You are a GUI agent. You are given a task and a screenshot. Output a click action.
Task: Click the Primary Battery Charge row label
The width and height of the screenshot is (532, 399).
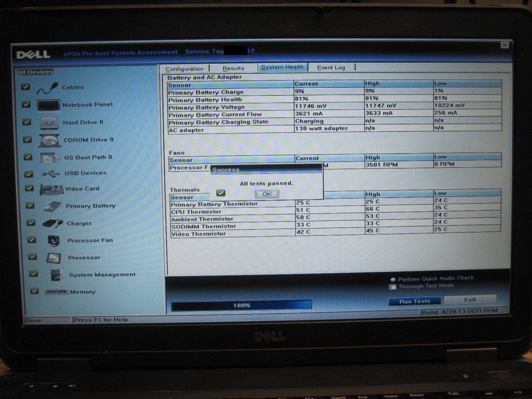tap(206, 92)
